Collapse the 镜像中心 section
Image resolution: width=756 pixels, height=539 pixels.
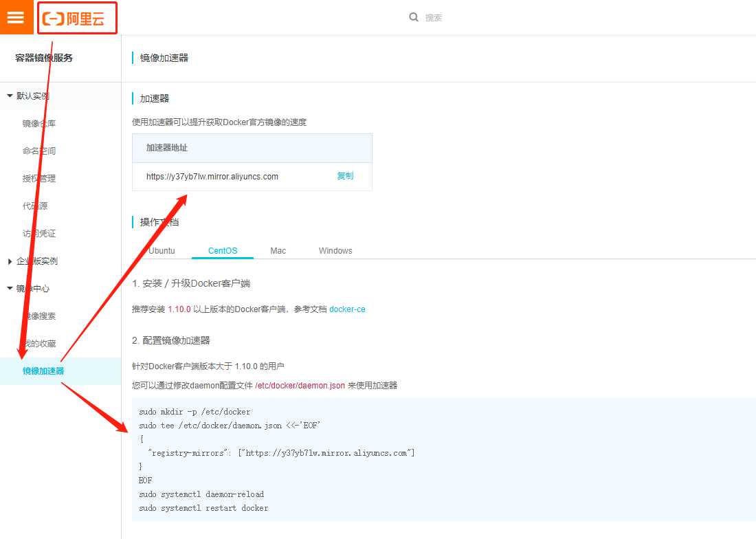coord(10,288)
